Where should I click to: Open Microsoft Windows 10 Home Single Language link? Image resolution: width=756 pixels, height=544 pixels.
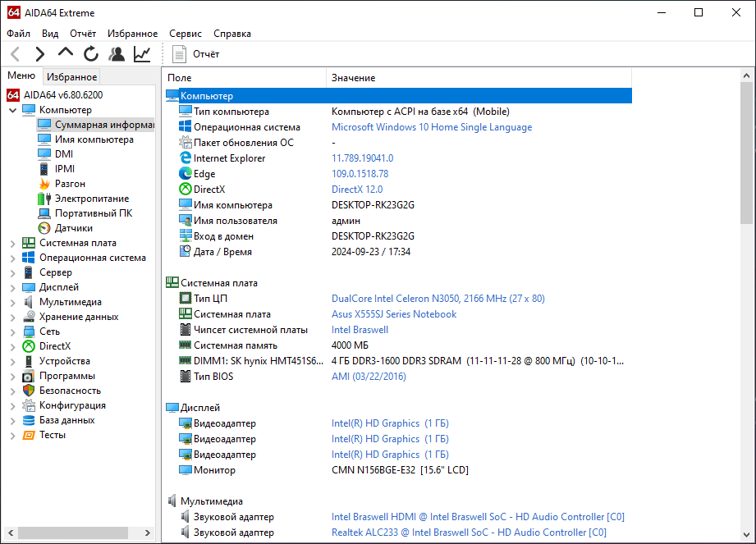coord(432,127)
